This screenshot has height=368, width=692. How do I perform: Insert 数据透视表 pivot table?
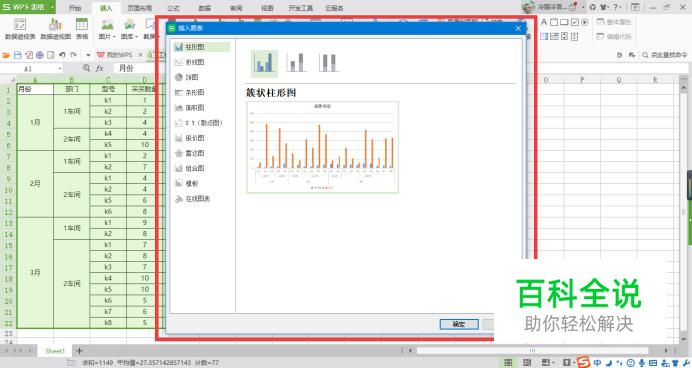(20, 29)
